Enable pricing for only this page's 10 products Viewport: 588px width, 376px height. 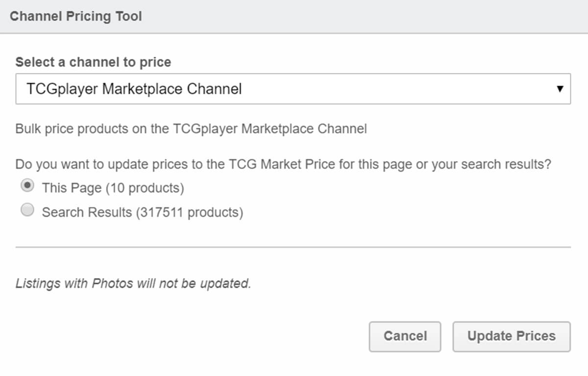coord(28,186)
